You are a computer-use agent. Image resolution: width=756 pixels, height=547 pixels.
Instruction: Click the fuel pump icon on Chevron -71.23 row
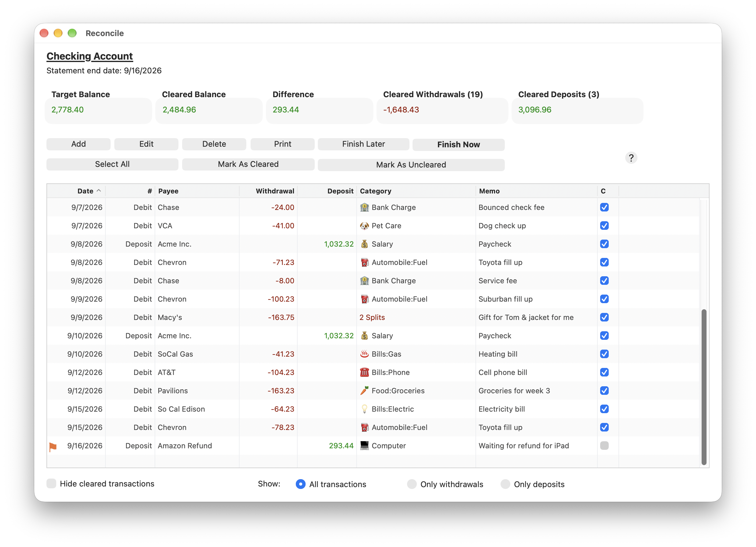[364, 262]
